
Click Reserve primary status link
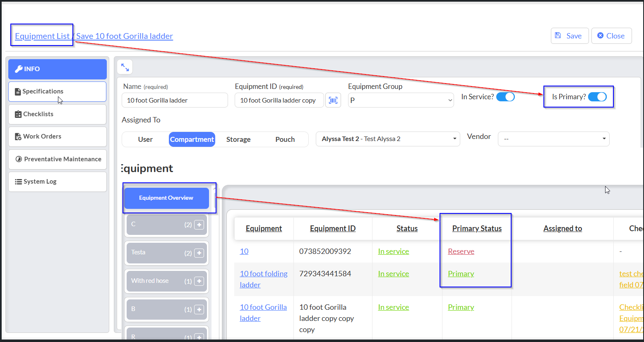[461, 251]
